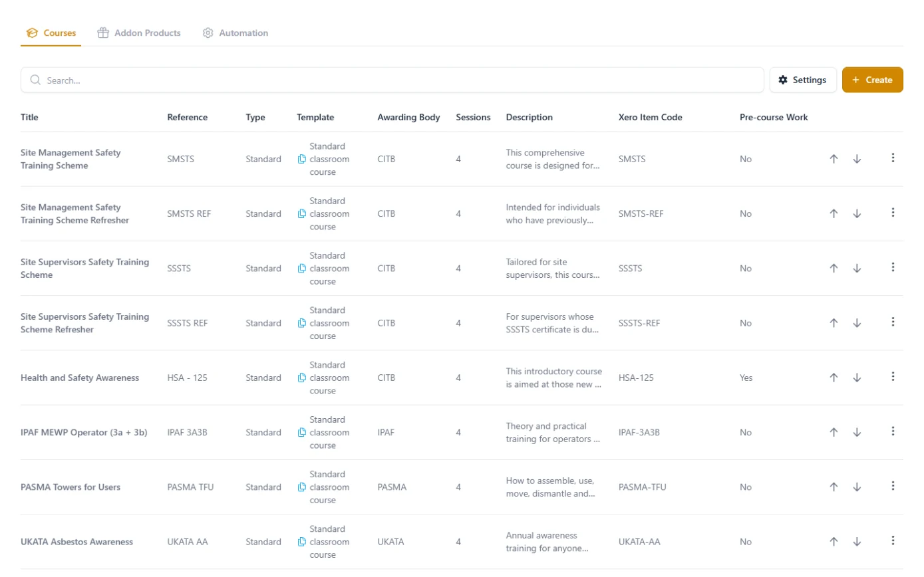924x577 pixels.
Task: Click template copy icon in IPAF 3A3B row
Action: (x=302, y=432)
